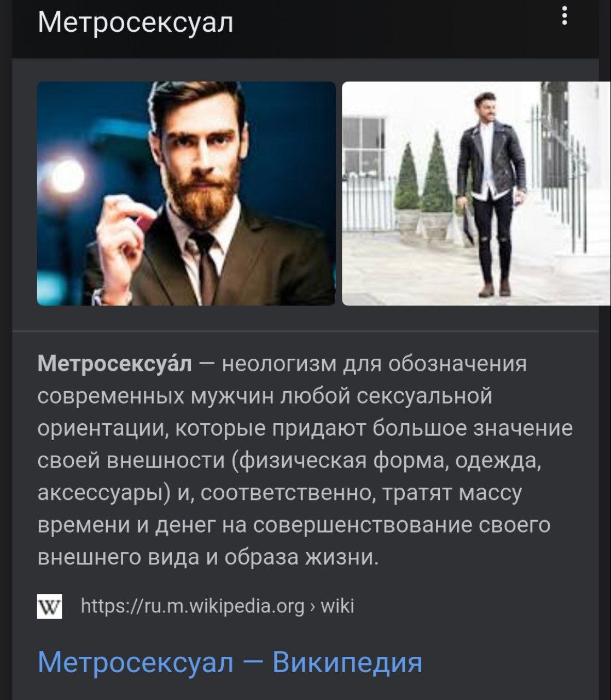Viewport: 611px width, 700px height.
Task: Click the Метросексуал panel heading
Action: 136,22
